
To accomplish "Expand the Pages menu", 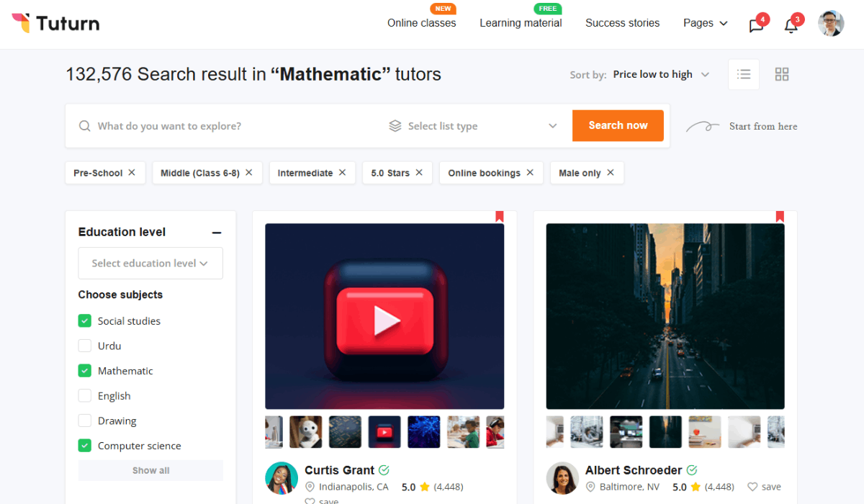I will 706,23.
